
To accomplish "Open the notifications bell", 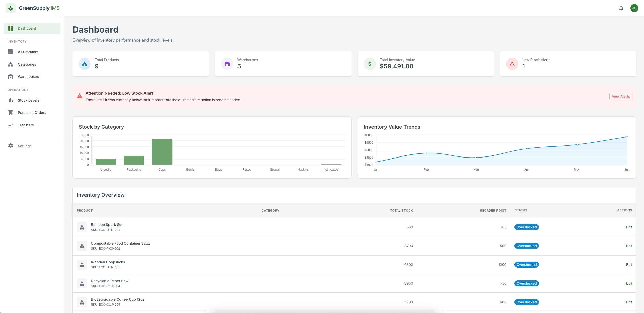I will tap(621, 8).
